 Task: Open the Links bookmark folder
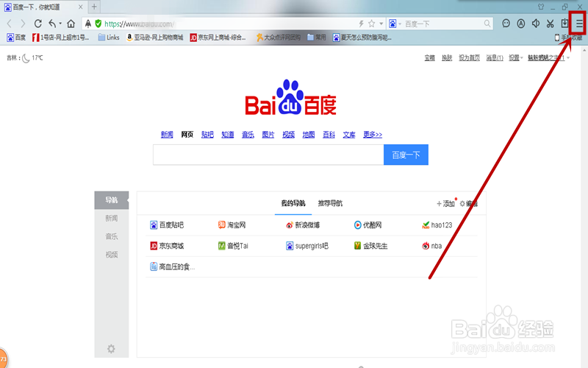[109, 38]
